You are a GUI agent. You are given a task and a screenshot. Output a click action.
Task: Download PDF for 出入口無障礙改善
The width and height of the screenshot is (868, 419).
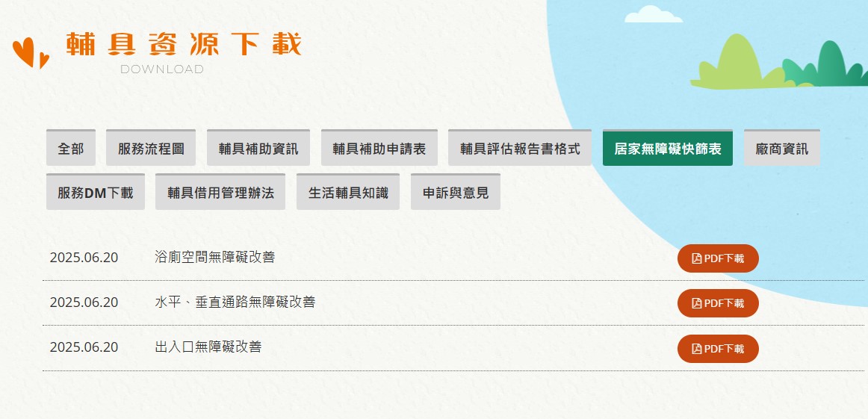point(718,349)
